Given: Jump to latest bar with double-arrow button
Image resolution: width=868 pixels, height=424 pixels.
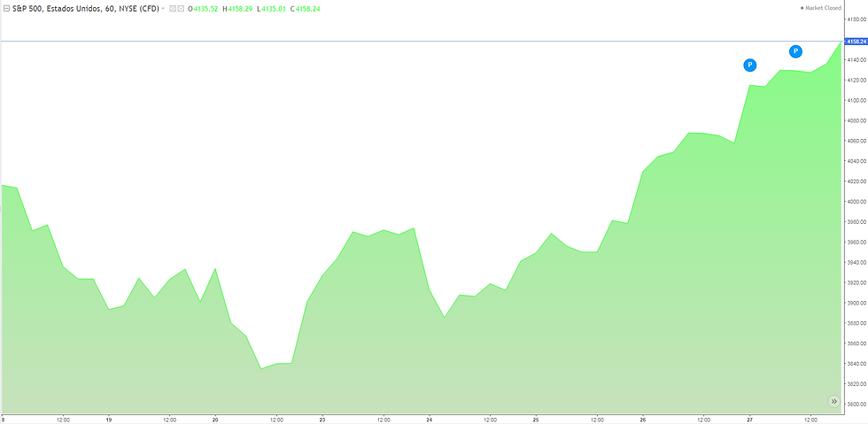Looking at the screenshot, I should coord(834,401).
